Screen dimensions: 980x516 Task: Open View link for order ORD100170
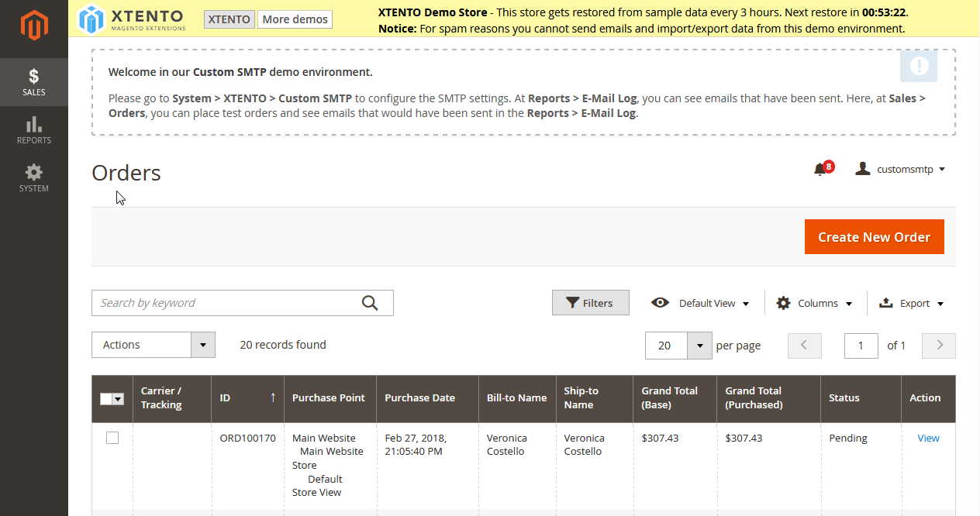[x=928, y=438]
